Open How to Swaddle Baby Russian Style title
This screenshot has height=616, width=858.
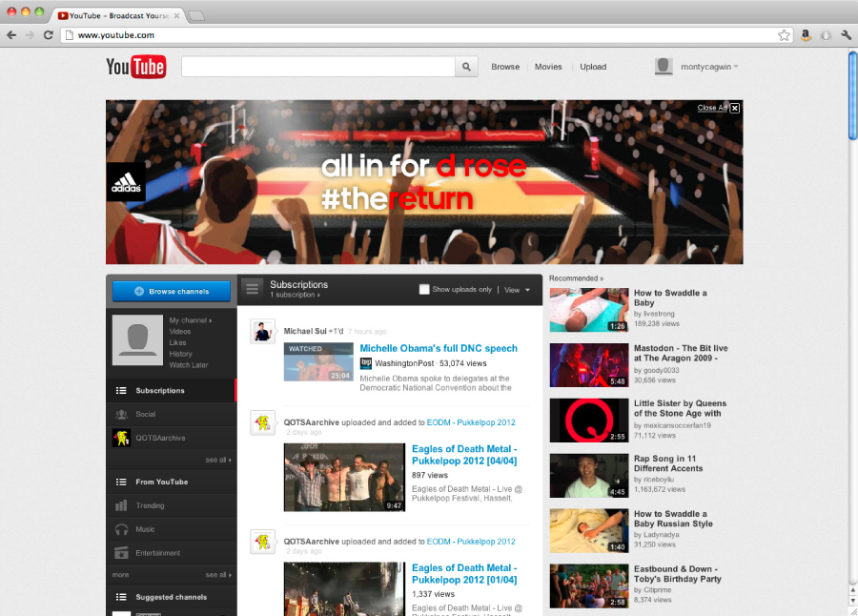pos(673,519)
